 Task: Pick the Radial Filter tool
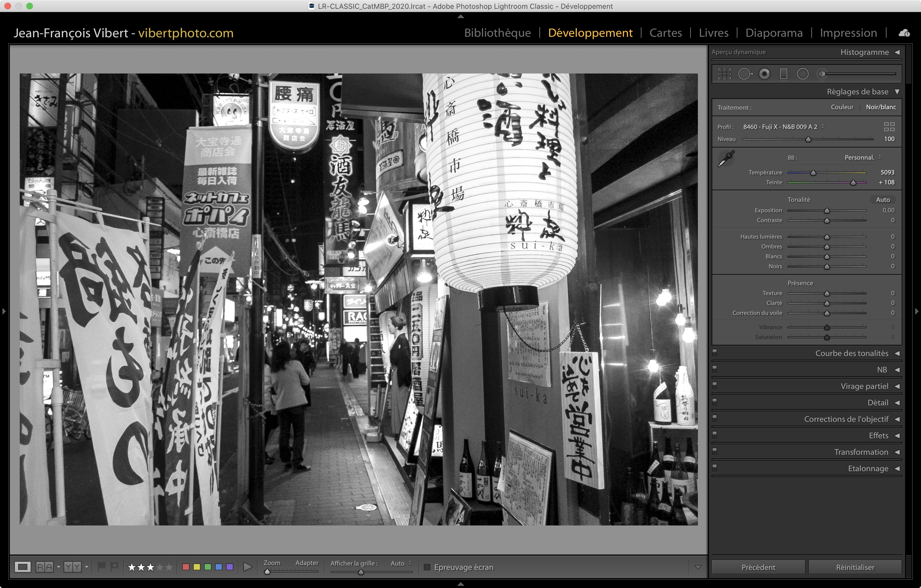803,74
